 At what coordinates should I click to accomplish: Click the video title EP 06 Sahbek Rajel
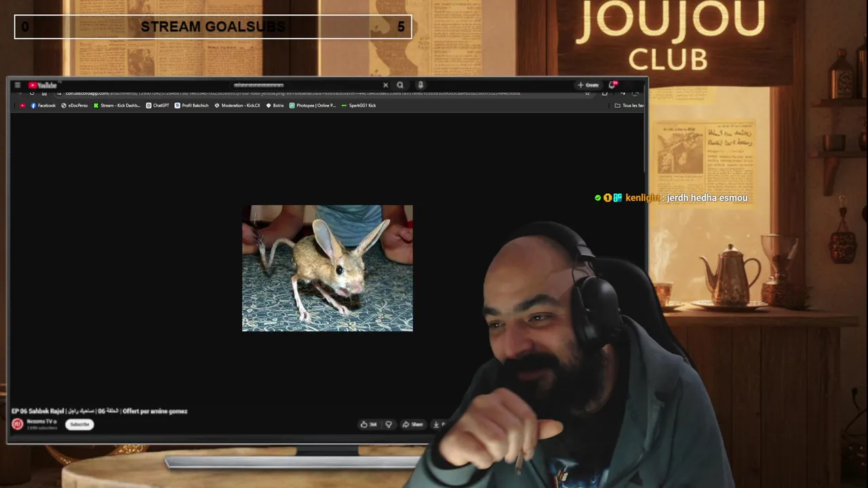tap(100, 411)
